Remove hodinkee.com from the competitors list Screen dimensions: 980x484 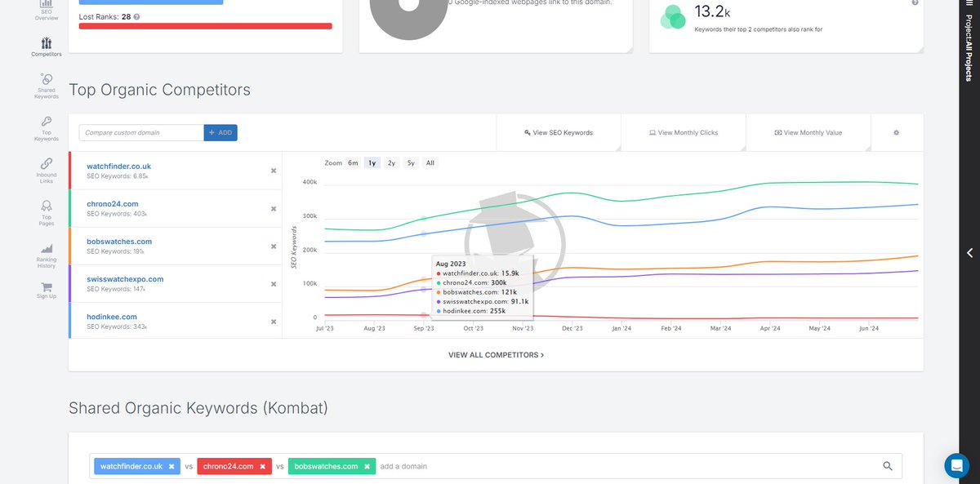coord(274,322)
